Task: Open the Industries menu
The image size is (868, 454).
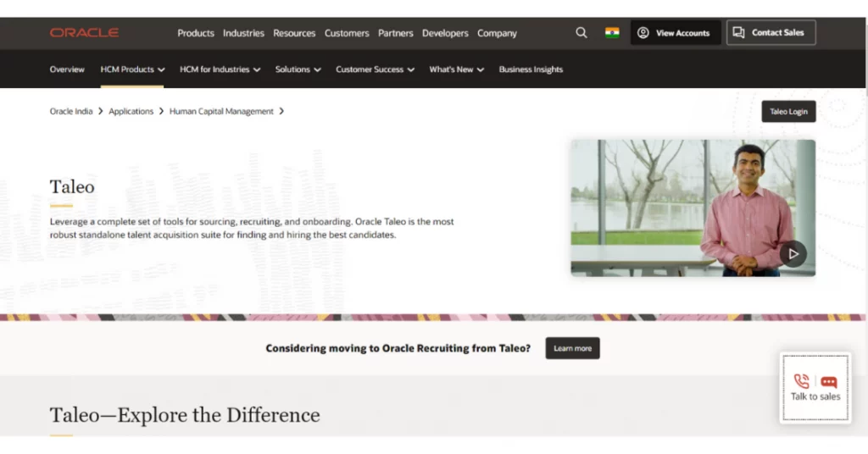Action: (x=243, y=33)
